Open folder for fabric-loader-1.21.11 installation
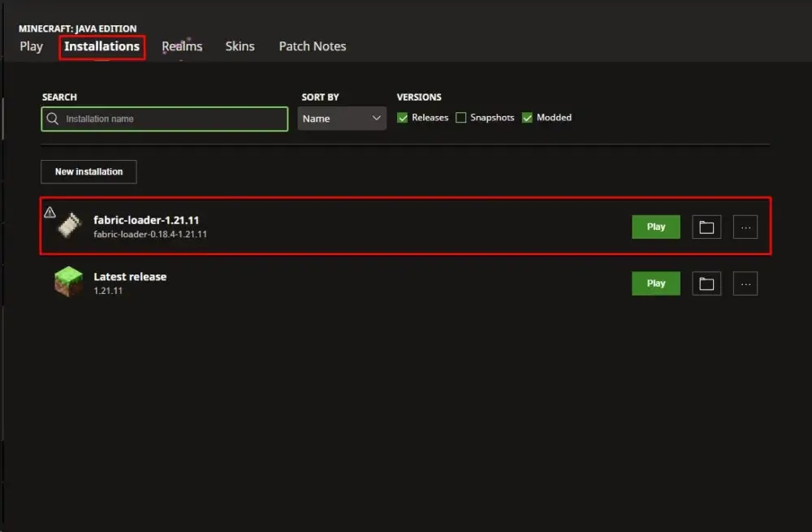Screen dimensions: 812x532 (x=706, y=227)
